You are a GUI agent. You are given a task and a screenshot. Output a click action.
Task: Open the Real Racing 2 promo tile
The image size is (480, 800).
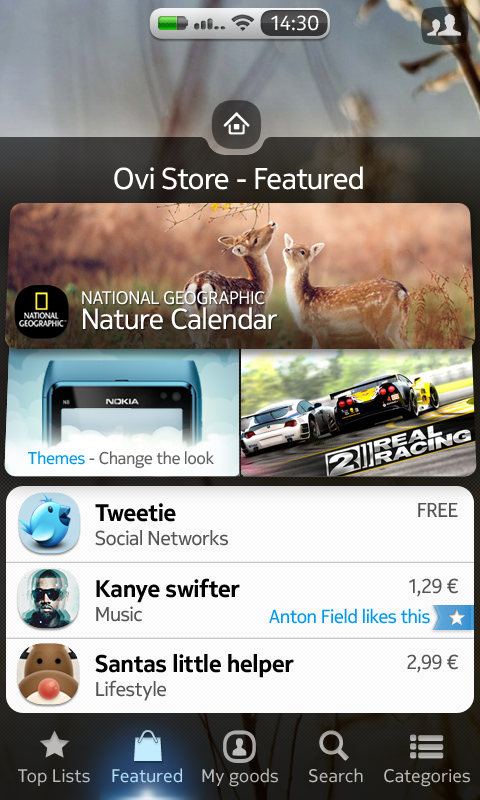357,412
